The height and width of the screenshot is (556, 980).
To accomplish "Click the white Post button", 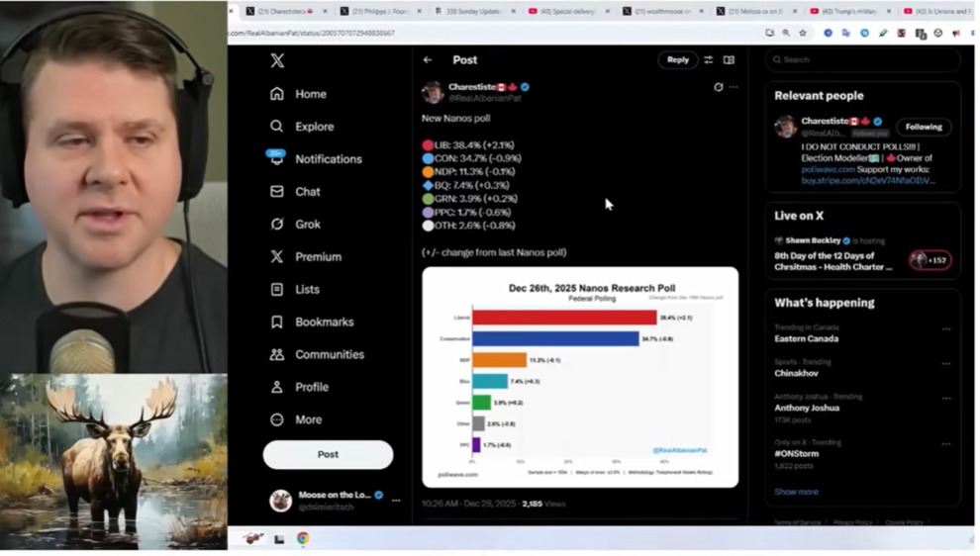I will point(328,454).
